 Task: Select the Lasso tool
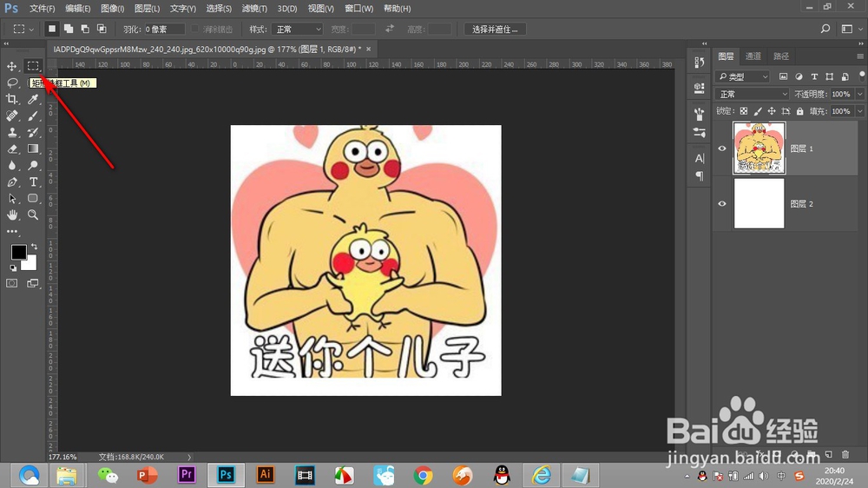coord(11,82)
